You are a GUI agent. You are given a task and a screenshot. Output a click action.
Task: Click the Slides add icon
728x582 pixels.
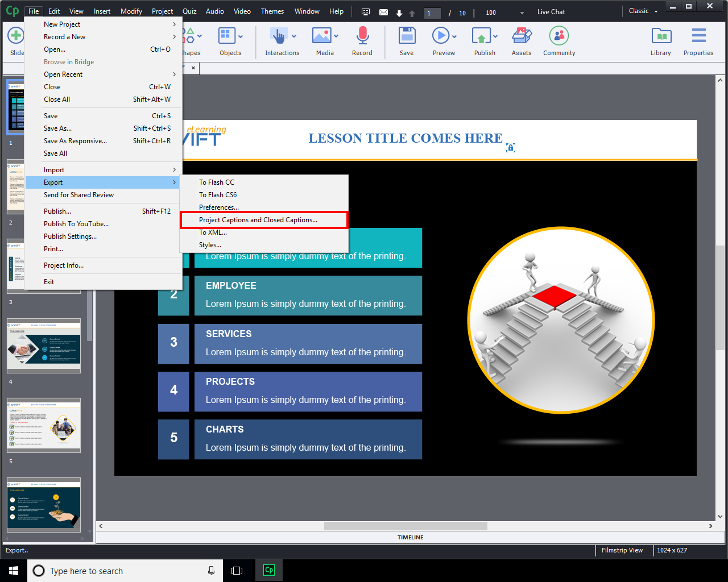[x=15, y=36]
